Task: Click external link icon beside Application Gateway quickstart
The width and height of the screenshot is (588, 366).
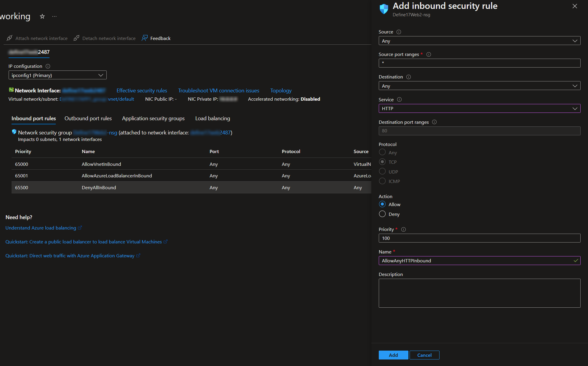Action: [138, 256]
